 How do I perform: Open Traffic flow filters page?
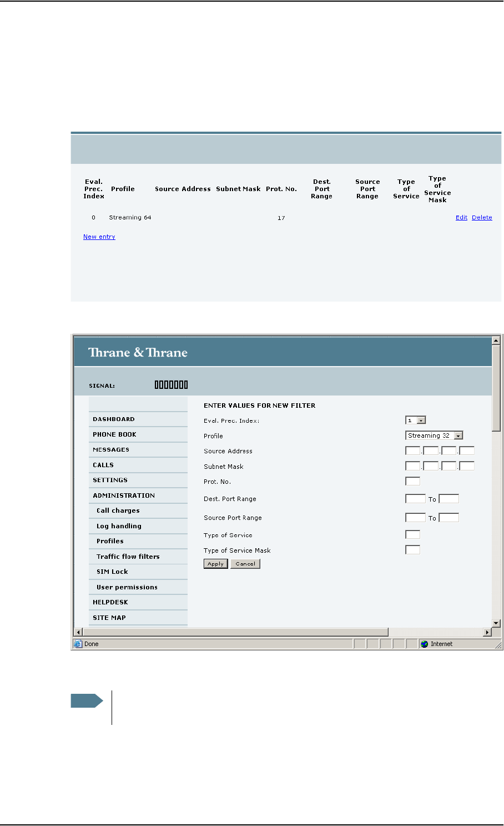138,557
